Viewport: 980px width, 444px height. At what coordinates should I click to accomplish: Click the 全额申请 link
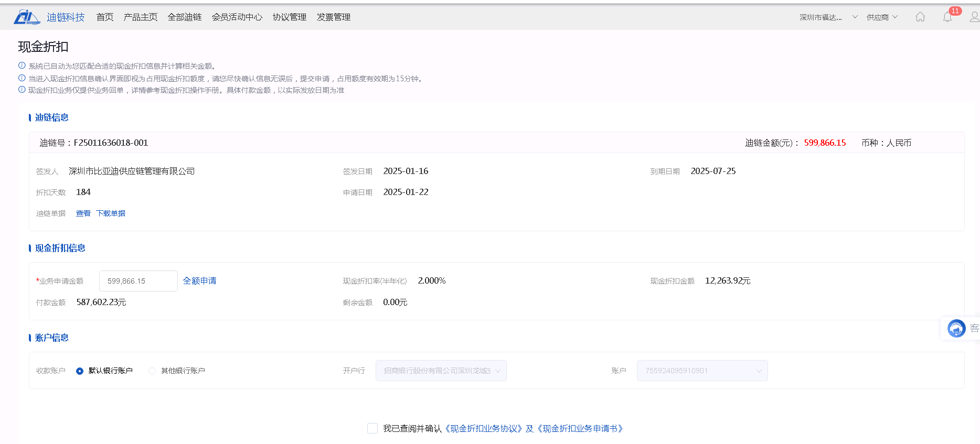click(200, 281)
